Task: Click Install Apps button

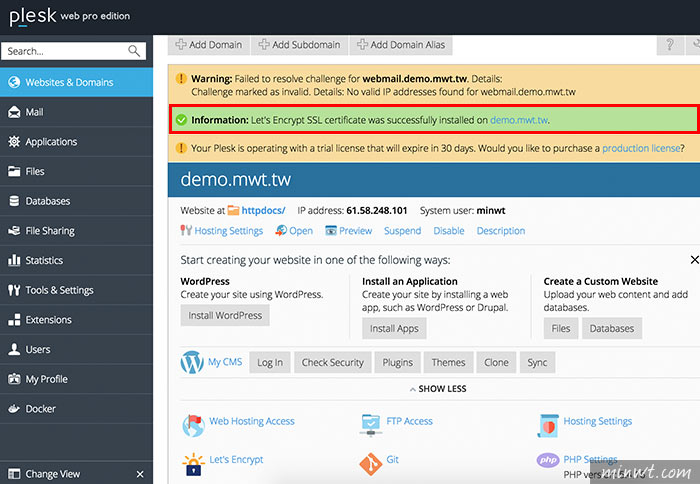Action: (x=394, y=329)
